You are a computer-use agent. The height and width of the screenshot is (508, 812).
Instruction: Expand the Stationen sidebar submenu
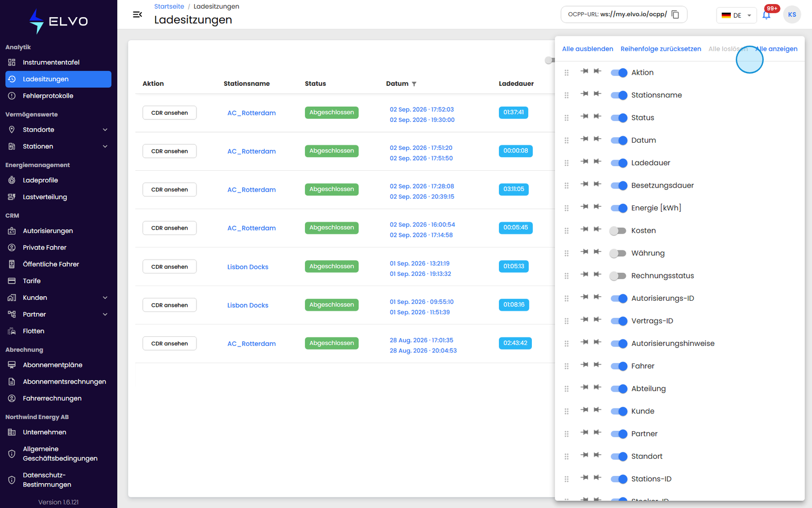[105, 146]
